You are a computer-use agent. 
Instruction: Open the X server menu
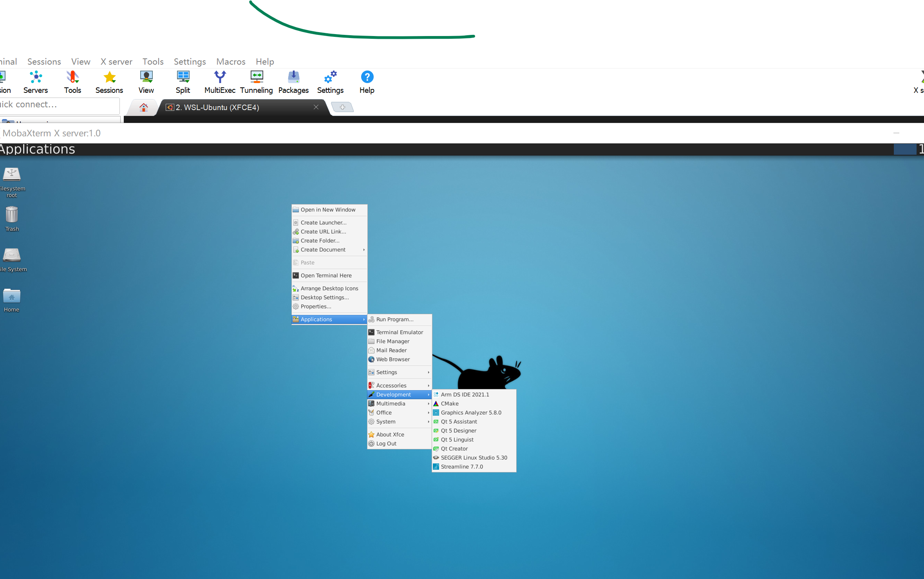[x=116, y=62]
